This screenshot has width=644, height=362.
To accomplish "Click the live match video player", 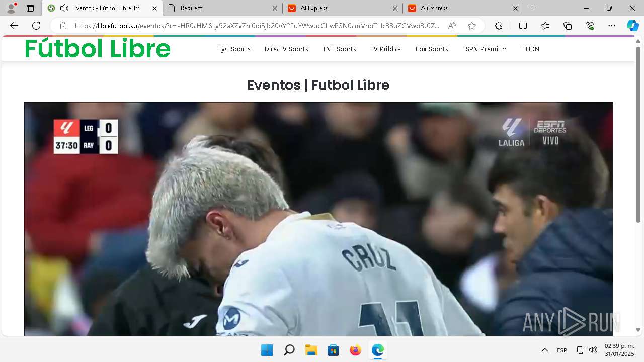I will 318,219.
